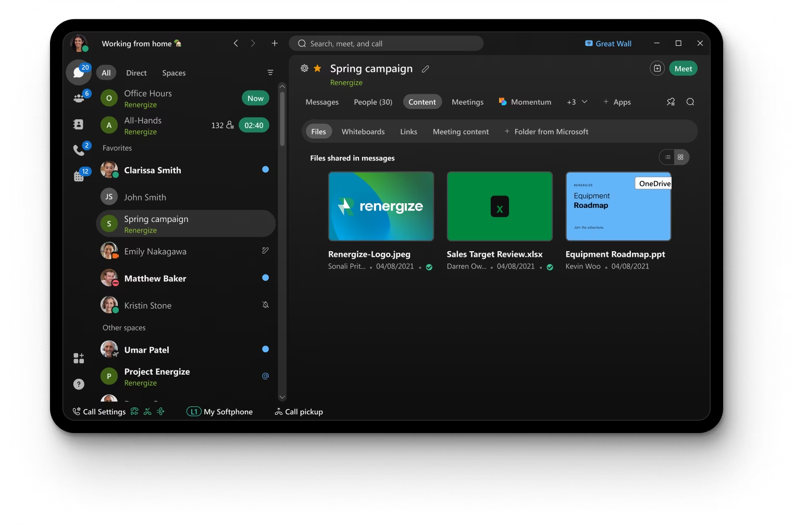The height and width of the screenshot is (532, 807).
Task: Open Spring campaign space settings gear
Action: click(304, 68)
